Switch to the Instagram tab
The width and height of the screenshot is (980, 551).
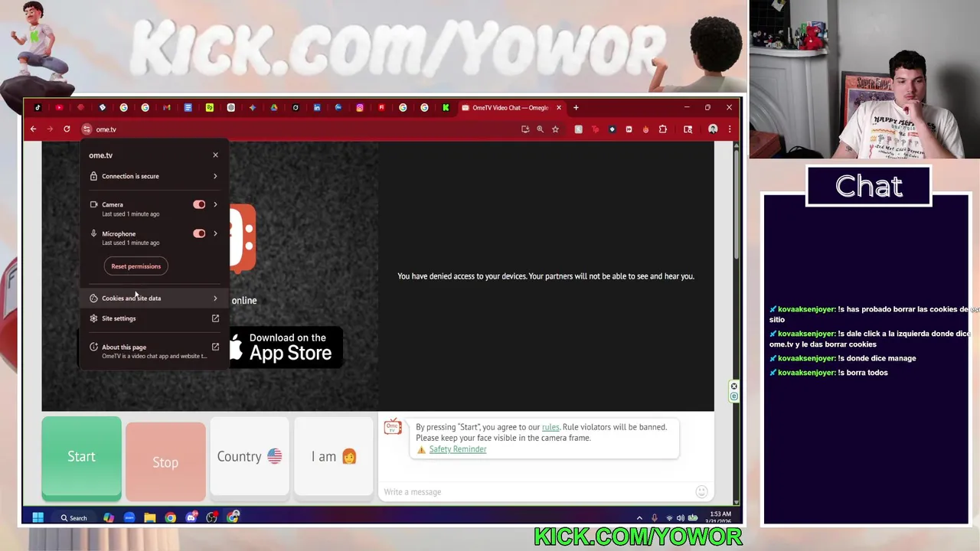(x=360, y=108)
